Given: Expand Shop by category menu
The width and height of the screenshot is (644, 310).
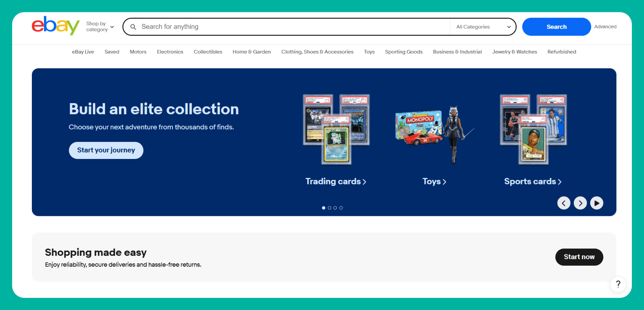Looking at the screenshot, I should [100, 27].
